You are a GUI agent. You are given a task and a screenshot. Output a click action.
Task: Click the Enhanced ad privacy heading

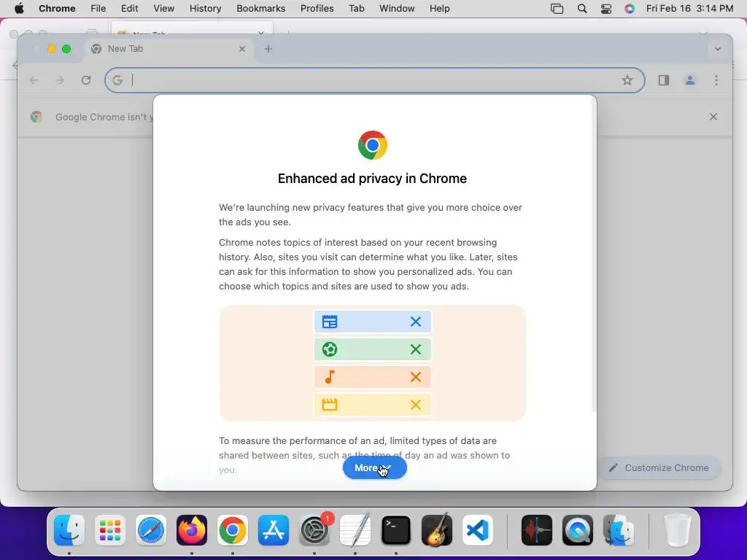pos(372,179)
